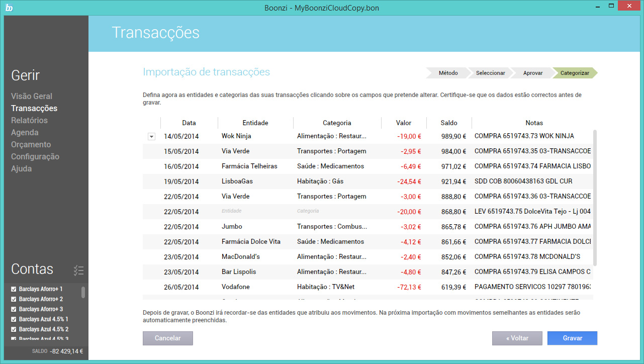Go to Orçamento in the sidebar
This screenshot has width=644, height=364.
[x=31, y=144]
